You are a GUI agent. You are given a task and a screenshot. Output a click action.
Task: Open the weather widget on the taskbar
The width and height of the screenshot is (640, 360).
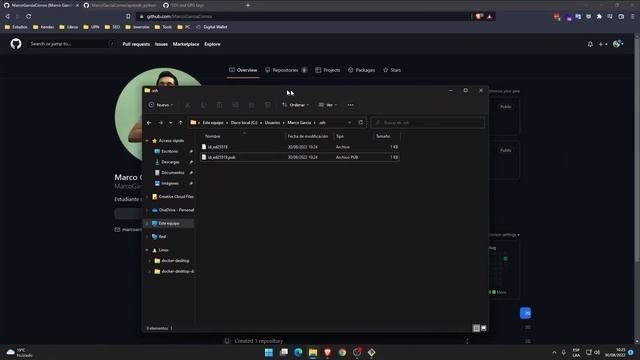click(x=20, y=353)
